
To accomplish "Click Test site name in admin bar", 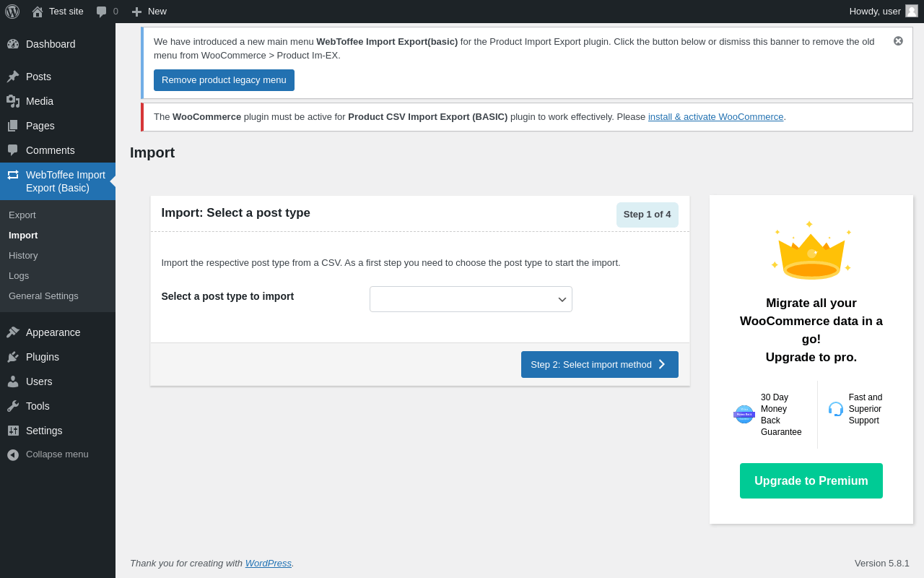I will pos(66,12).
